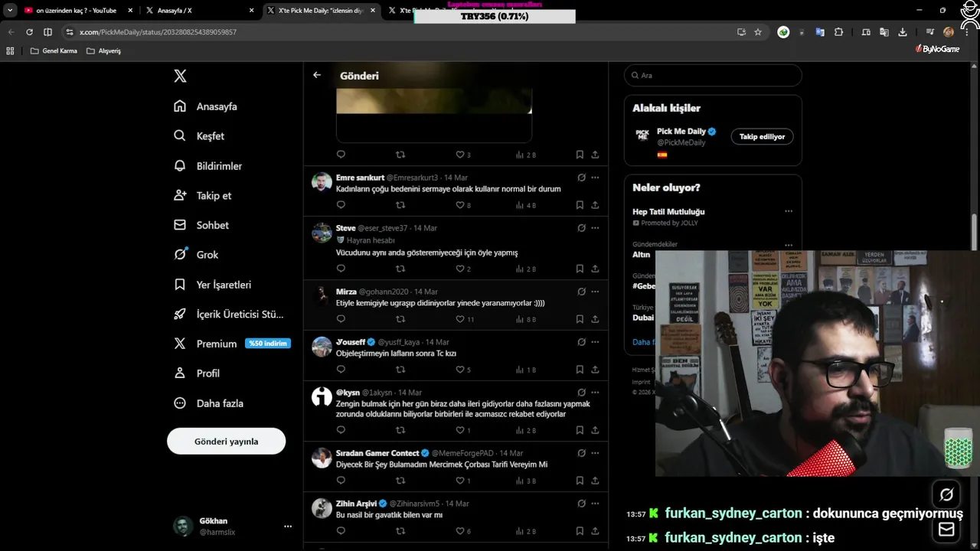This screenshot has width=980, height=551.
Task: Open Emre sarıkurt's profile avatar
Action: click(x=322, y=182)
